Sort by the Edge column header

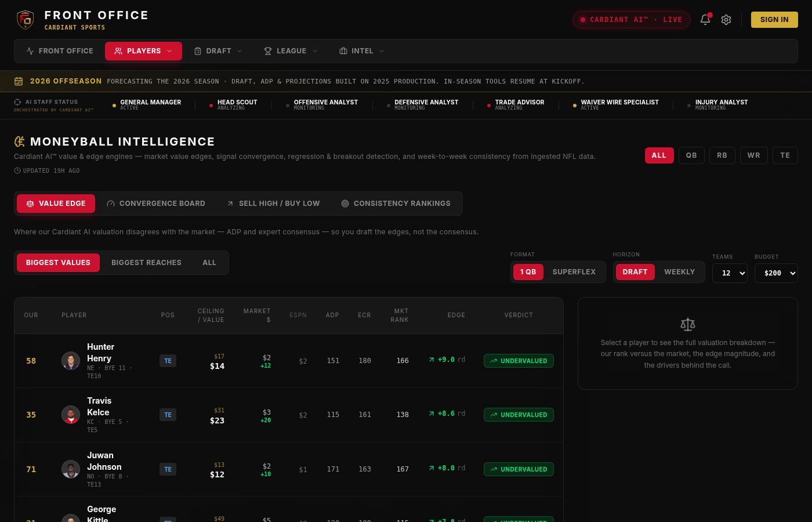coord(456,316)
